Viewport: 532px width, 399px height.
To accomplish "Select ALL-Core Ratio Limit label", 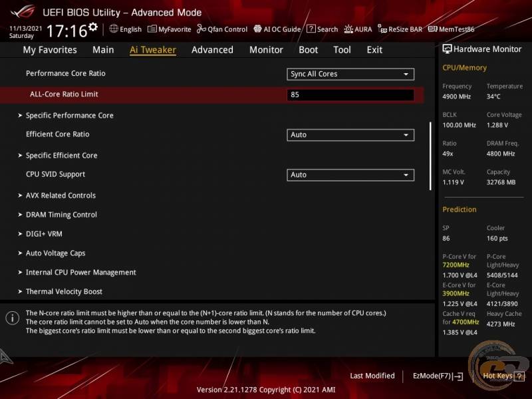I will pyautogui.click(x=64, y=94).
